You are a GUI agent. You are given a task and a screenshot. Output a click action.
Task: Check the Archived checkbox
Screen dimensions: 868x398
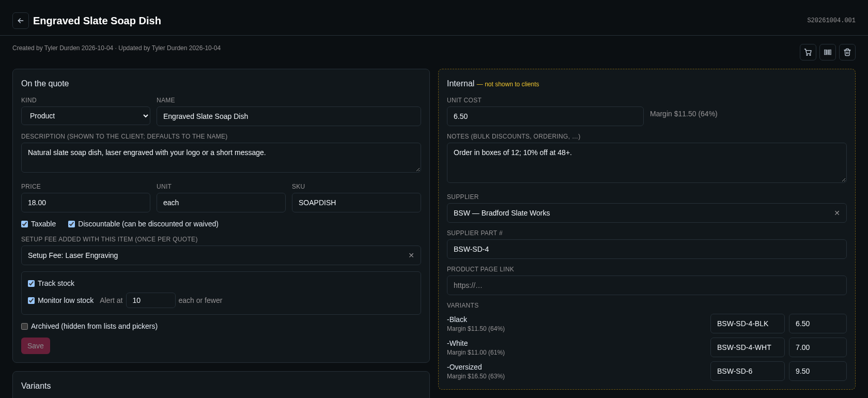pos(25,326)
